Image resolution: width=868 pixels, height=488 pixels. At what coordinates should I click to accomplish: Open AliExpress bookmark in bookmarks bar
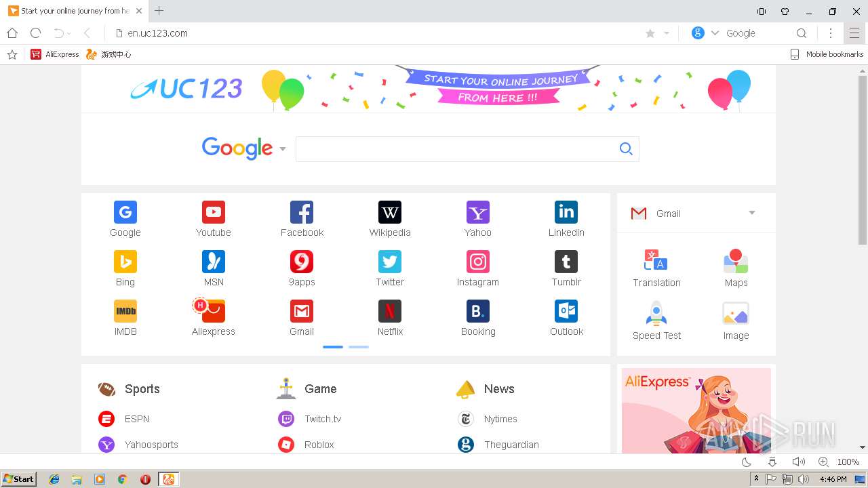pyautogui.click(x=55, y=54)
